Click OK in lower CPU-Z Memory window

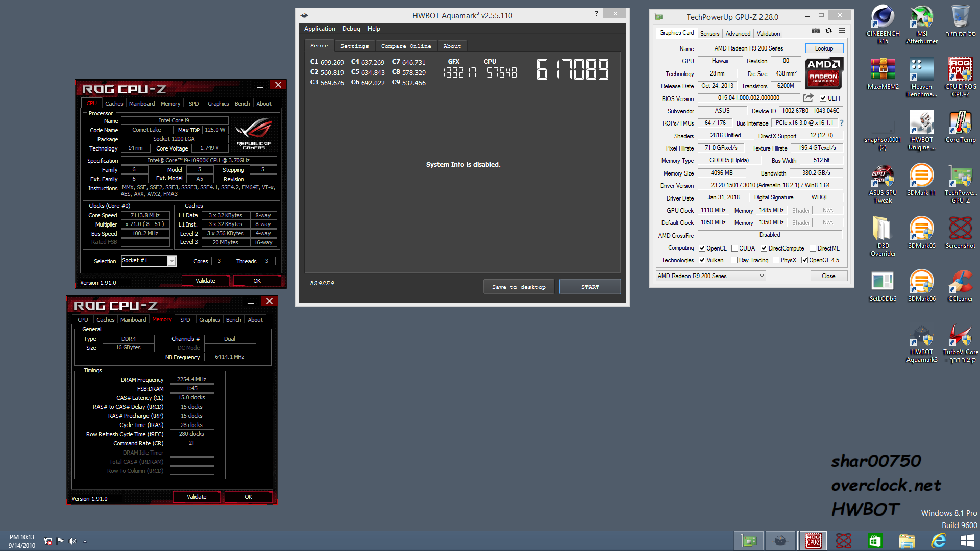point(248,497)
